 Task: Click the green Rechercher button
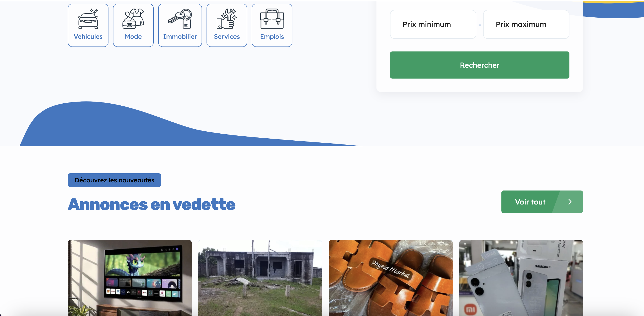[479, 65]
